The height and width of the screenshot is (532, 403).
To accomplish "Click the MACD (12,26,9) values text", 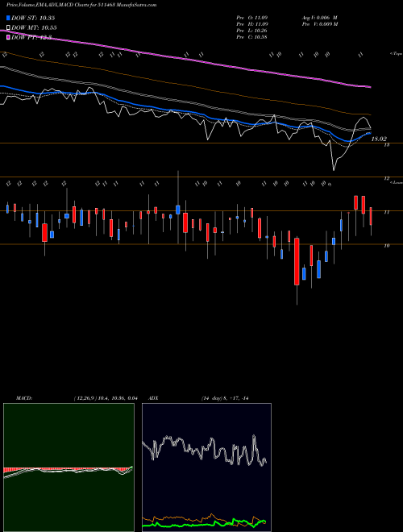I will 105,398.
